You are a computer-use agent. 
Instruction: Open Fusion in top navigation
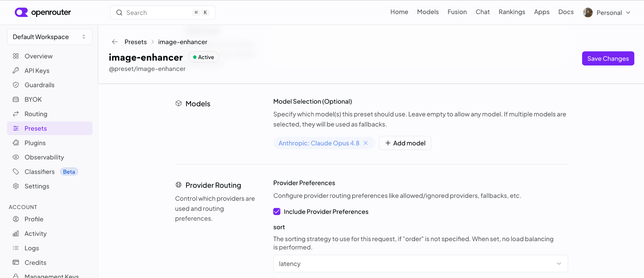pos(457,12)
